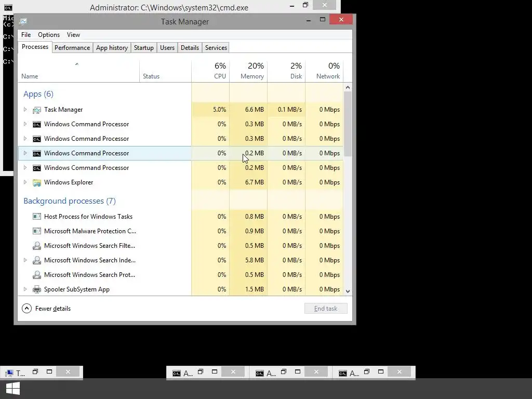The height and width of the screenshot is (399, 532).
Task: Click the vertical scrollbar thumb in process list
Action: tap(348, 124)
